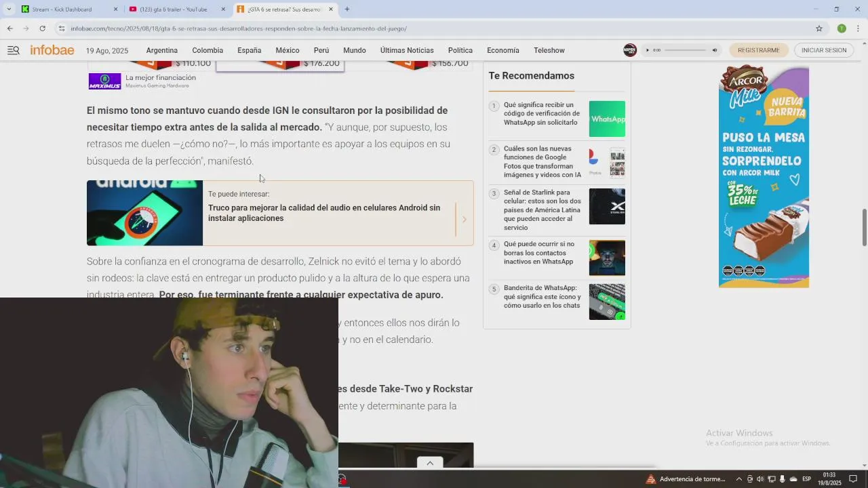868x488 pixels.
Task: Select the GTA 6 se retrasa tab
Action: [x=285, y=9]
